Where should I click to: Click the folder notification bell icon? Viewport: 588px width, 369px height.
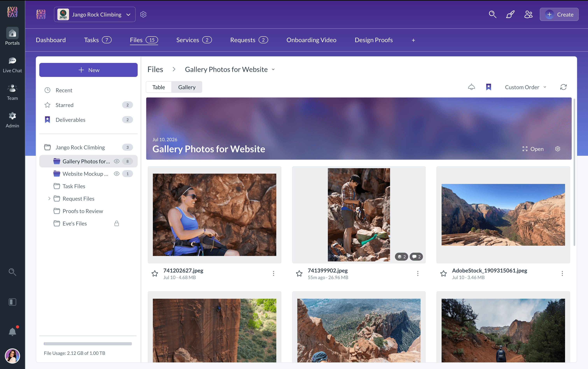472,87
